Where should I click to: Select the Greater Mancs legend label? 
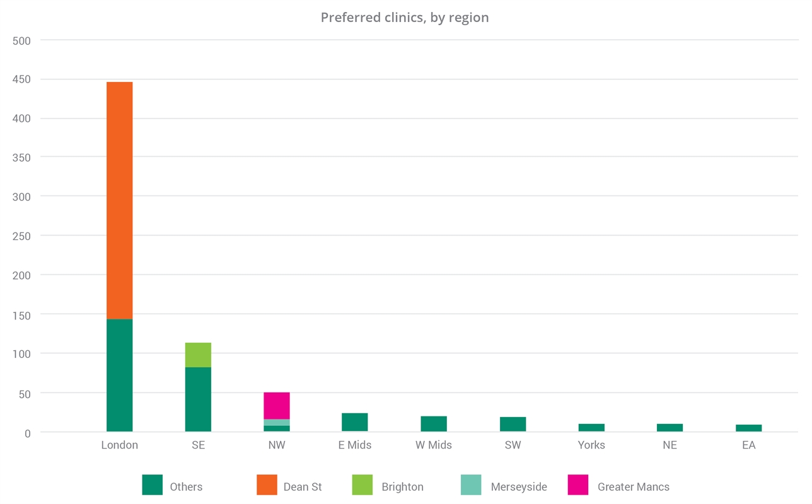[x=633, y=487]
